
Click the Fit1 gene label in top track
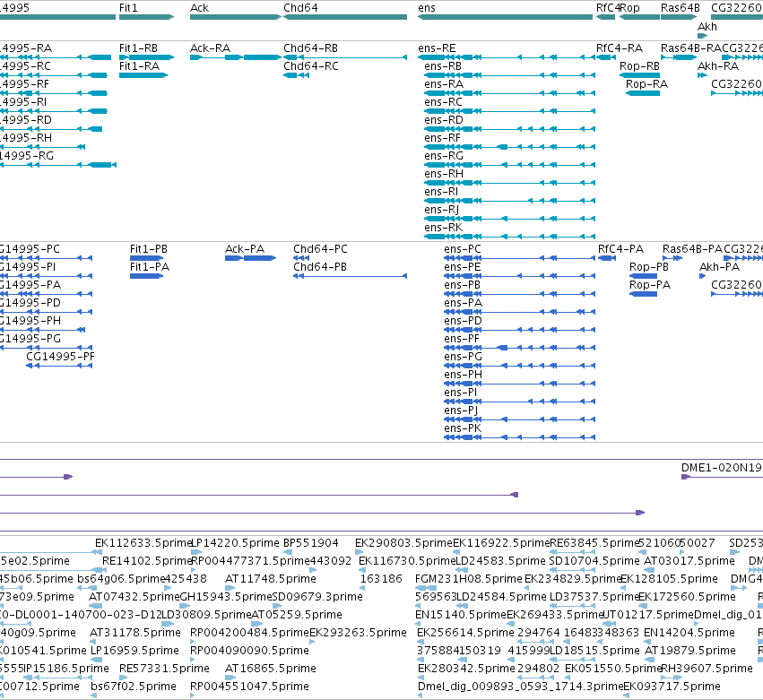(x=128, y=8)
